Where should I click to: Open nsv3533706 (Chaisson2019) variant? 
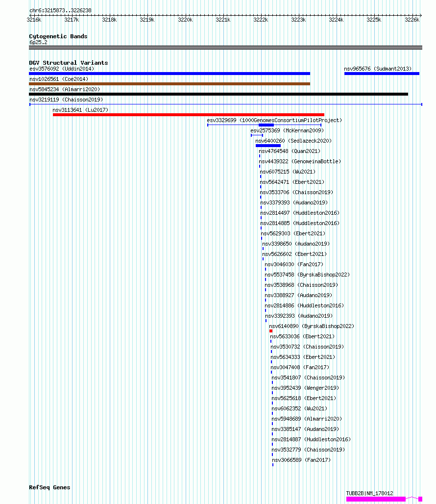(297, 192)
